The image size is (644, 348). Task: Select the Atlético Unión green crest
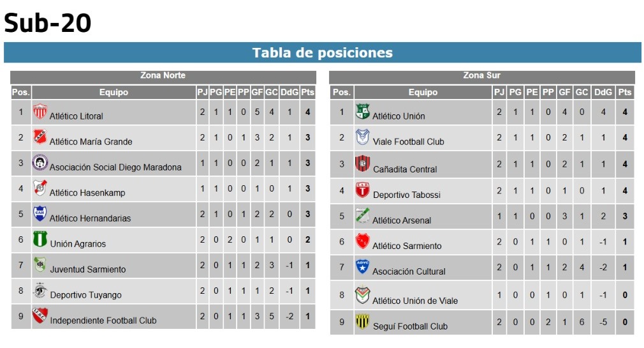[363, 112]
